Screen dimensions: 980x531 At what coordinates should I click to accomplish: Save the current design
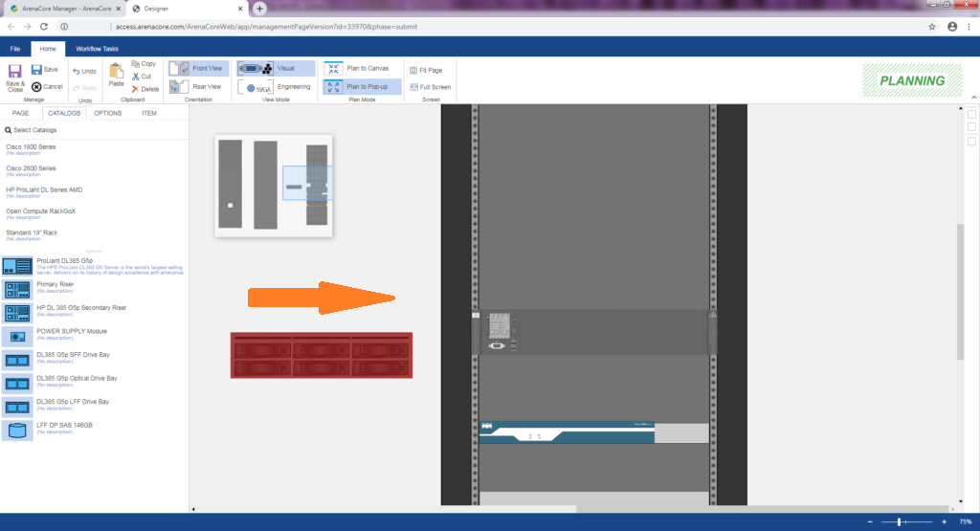tap(45, 69)
